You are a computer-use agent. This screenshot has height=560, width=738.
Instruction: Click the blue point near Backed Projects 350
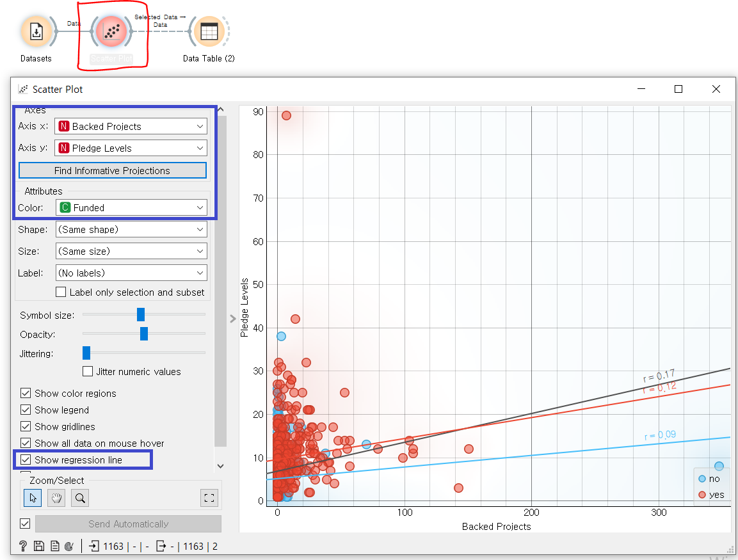tap(719, 466)
